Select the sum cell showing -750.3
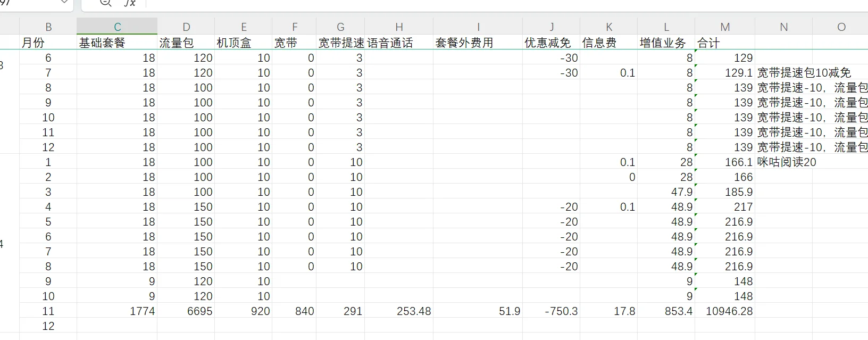 pyautogui.click(x=552, y=311)
